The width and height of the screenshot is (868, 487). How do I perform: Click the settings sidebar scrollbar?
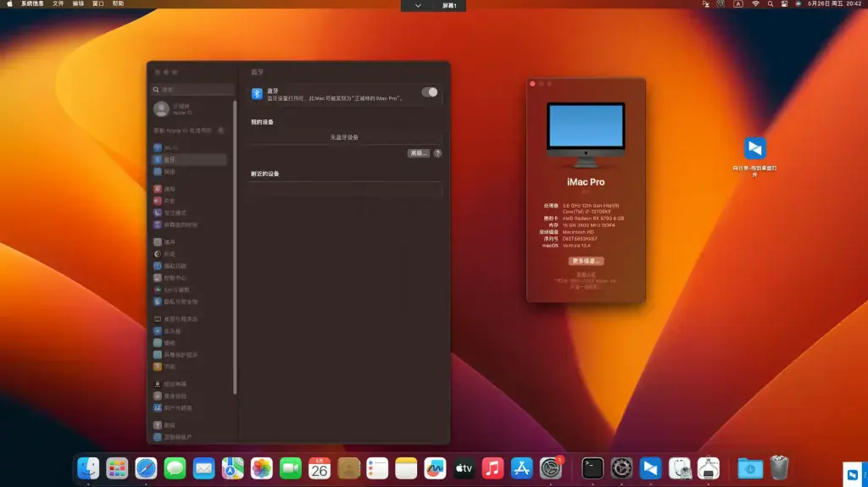[236, 247]
